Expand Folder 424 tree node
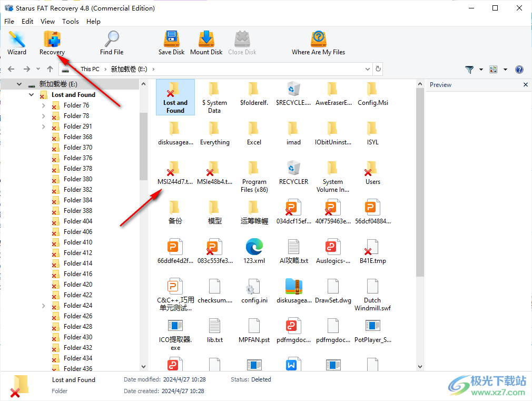 (x=43, y=306)
